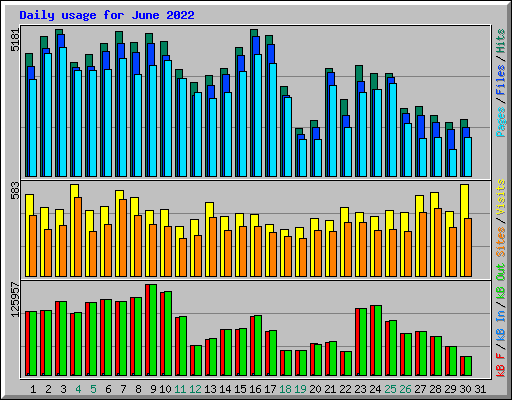
Task: Click day 29 on the x-axis
Action: [450, 389]
